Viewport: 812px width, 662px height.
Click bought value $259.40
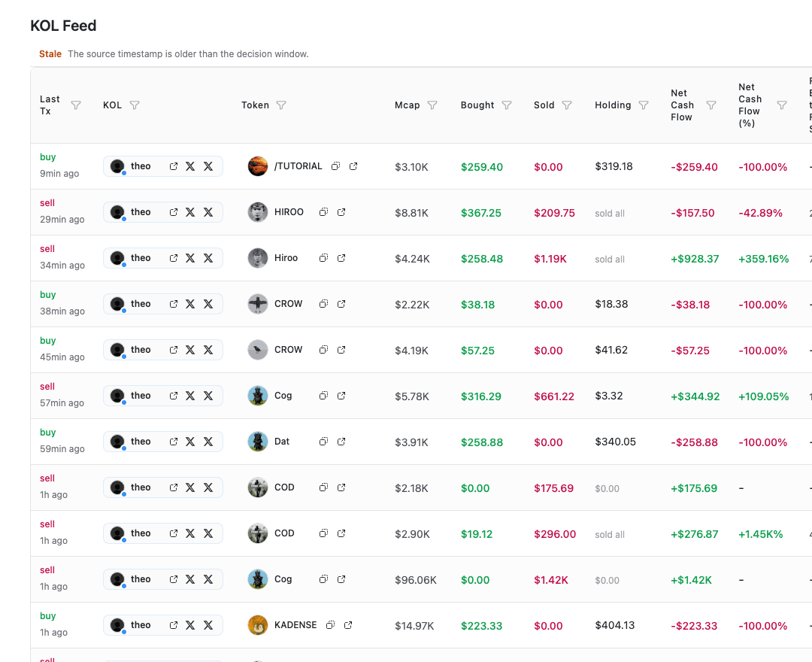[x=482, y=167]
